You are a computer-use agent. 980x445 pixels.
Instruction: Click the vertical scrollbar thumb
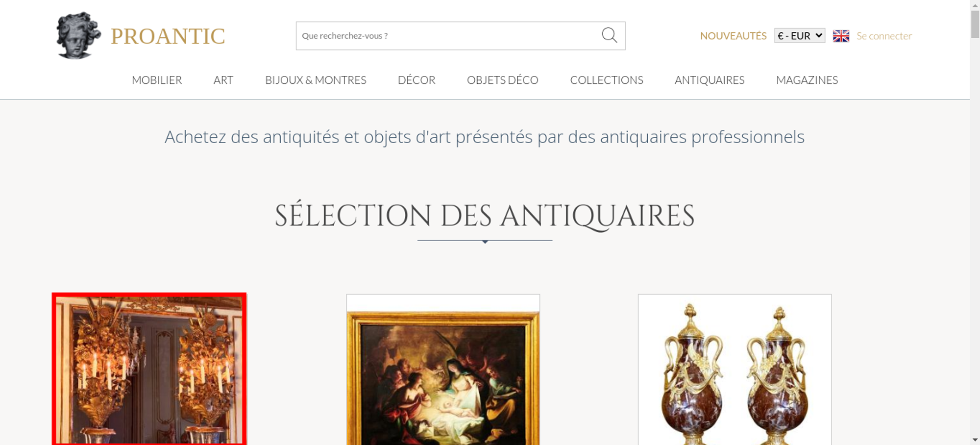pos(975,24)
